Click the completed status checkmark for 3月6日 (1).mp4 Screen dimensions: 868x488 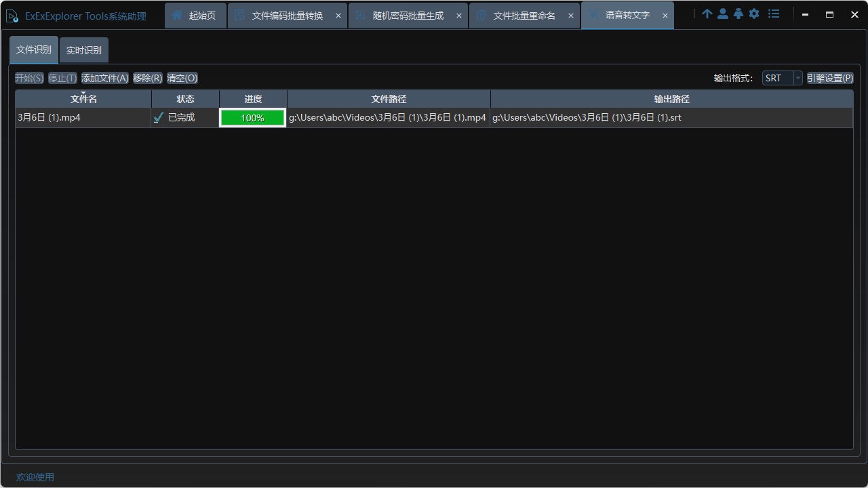coord(159,117)
